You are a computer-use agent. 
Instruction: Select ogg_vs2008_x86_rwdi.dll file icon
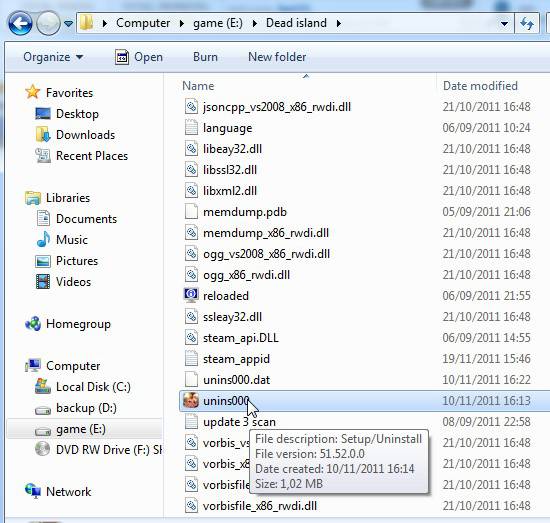pyautogui.click(x=191, y=254)
